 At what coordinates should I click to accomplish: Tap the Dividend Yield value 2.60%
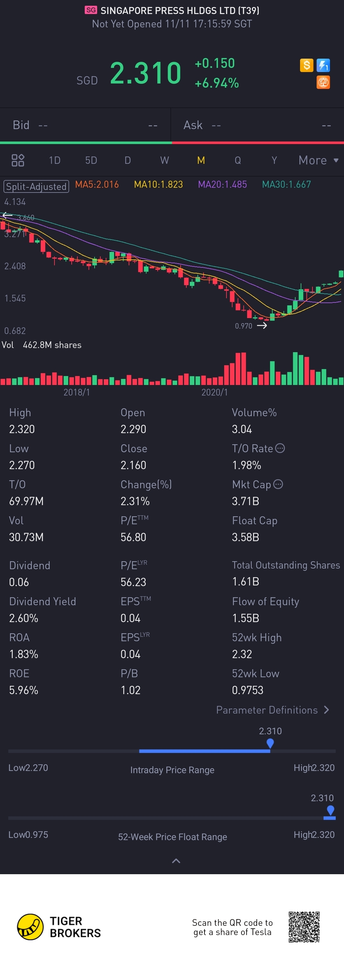(24, 618)
